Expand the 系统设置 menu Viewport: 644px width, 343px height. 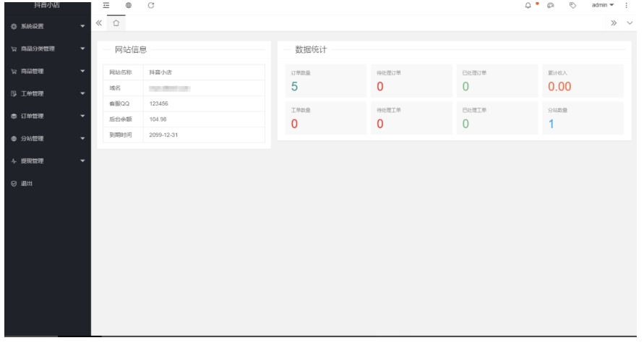click(x=48, y=27)
